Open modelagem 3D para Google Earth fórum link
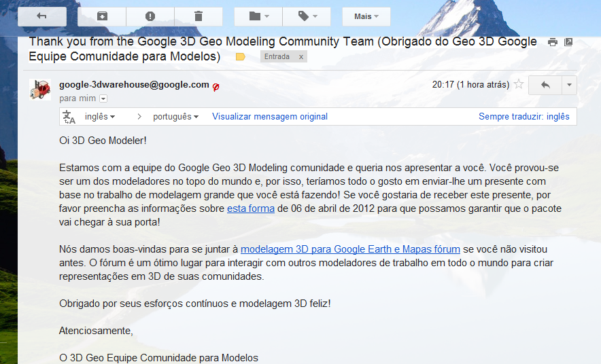 click(350, 249)
